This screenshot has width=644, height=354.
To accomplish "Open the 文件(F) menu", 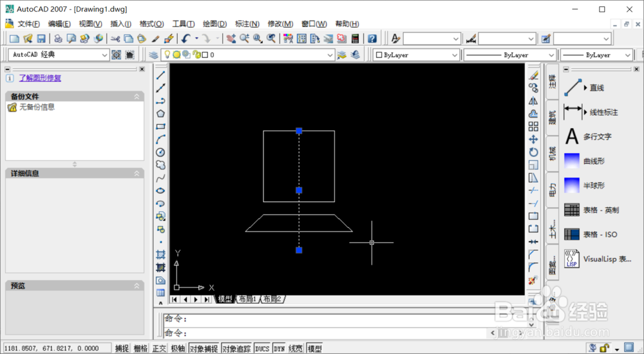I will point(28,24).
